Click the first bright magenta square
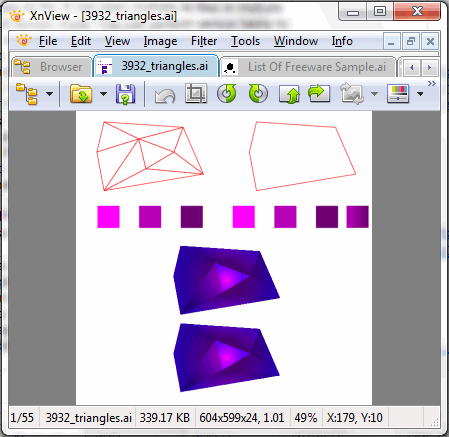 tap(108, 217)
